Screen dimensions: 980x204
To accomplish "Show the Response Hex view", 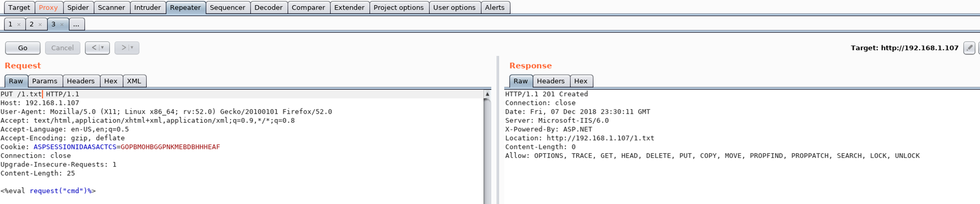I will point(580,81).
